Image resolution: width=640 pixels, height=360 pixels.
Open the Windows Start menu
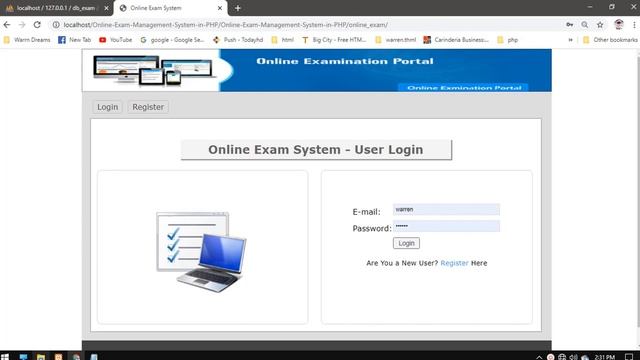click(x=5, y=357)
